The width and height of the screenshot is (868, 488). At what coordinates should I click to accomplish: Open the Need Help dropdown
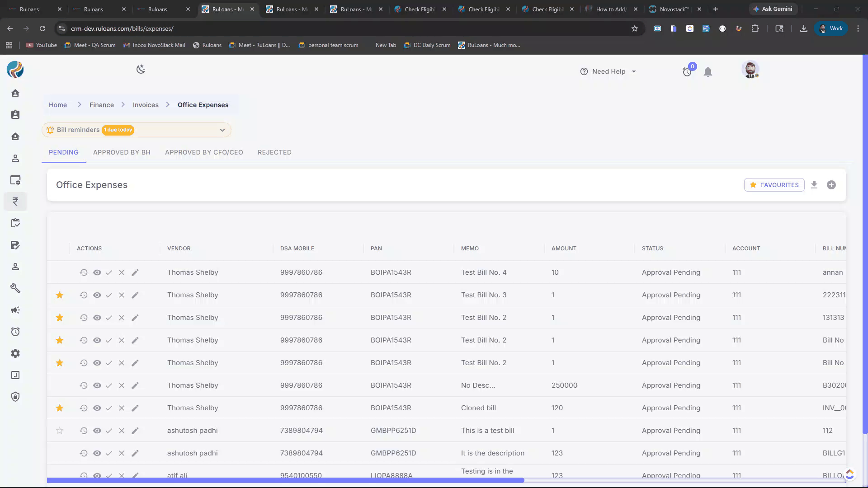coord(609,71)
